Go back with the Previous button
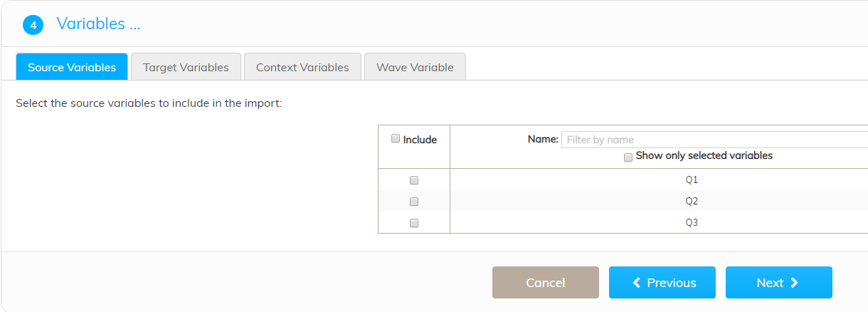The height and width of the screenshot is (312, 868). tap(662, 282)
